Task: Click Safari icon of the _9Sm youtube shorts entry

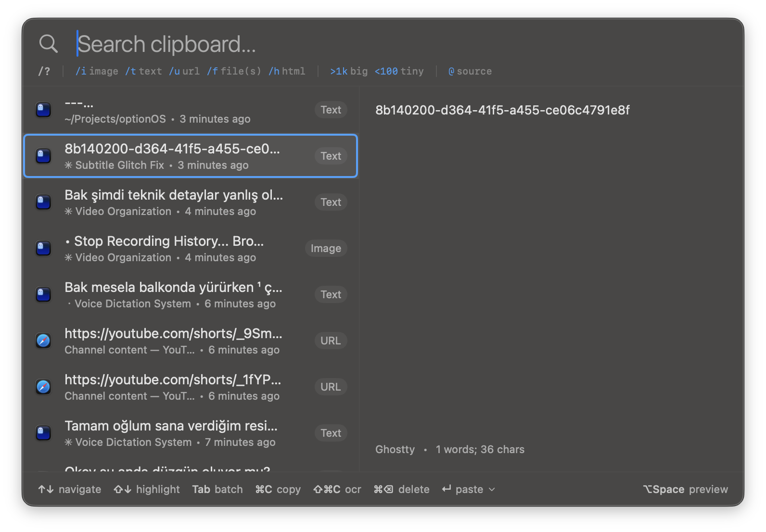Action: pyautogui.click(x=44, y=341)
